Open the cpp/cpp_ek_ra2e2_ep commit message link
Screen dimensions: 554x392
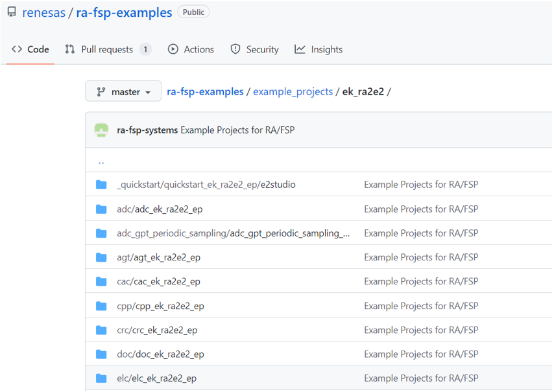(420, 306)
